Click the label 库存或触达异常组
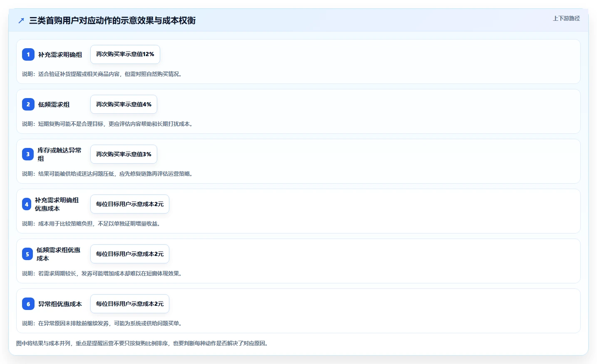The height and width of the screenshot is (364, 597). pos(59,154)
